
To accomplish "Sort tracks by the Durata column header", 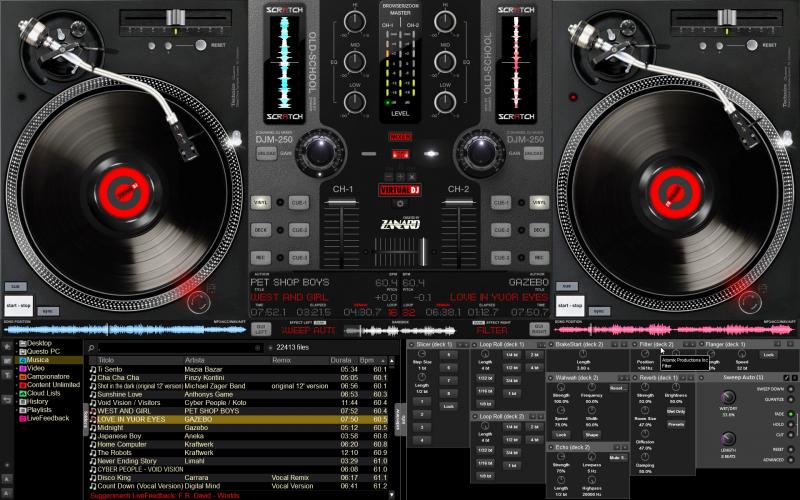I will [343, 360].
